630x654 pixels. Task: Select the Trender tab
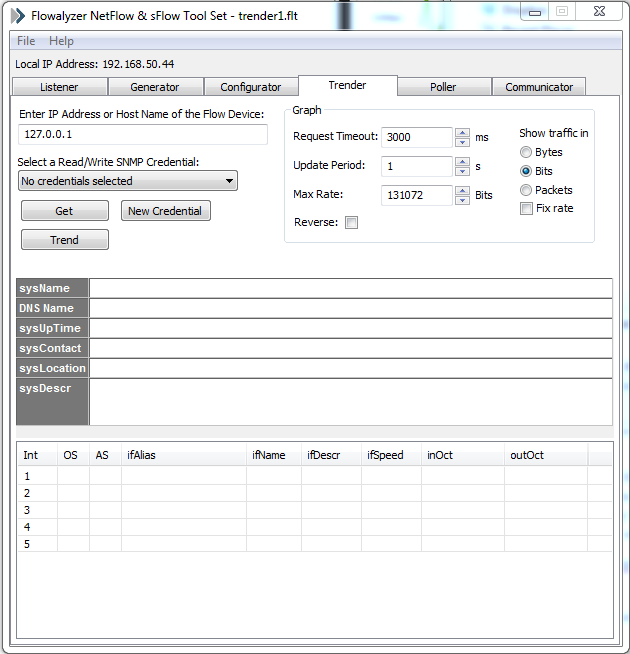348,85
